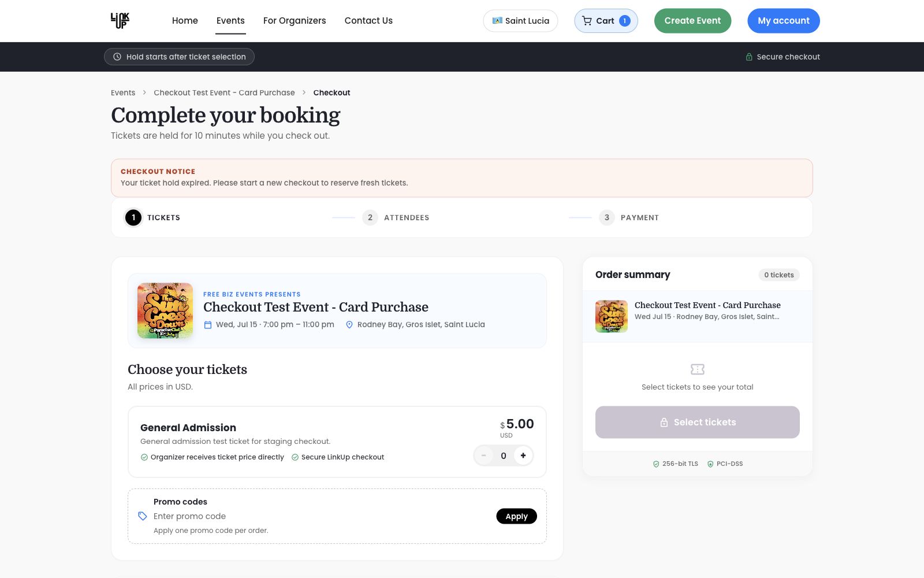
Task: Click the General Admission ticket name
Action: click(x=188, y=428)
